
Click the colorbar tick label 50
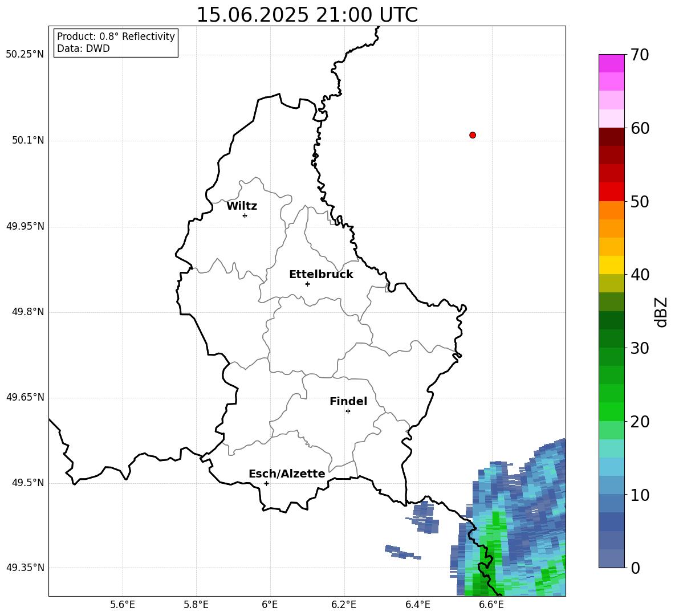(x=640, y=202)
